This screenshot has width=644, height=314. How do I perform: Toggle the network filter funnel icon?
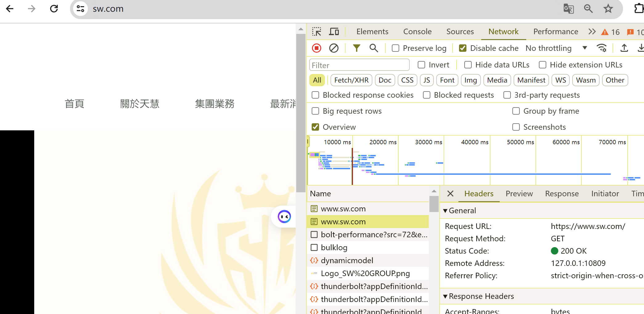tap(356, 48)
